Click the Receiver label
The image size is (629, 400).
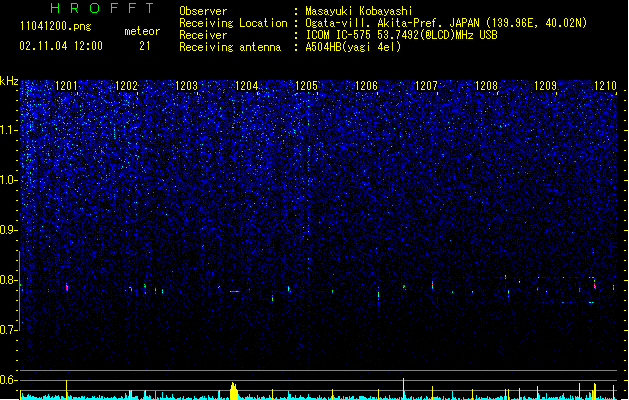click(x=203, y=35)
